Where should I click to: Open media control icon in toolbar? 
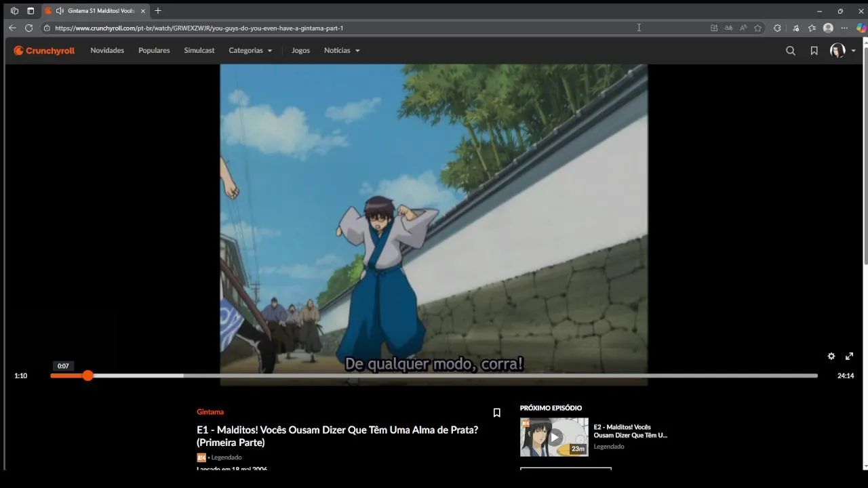point(795,28)
